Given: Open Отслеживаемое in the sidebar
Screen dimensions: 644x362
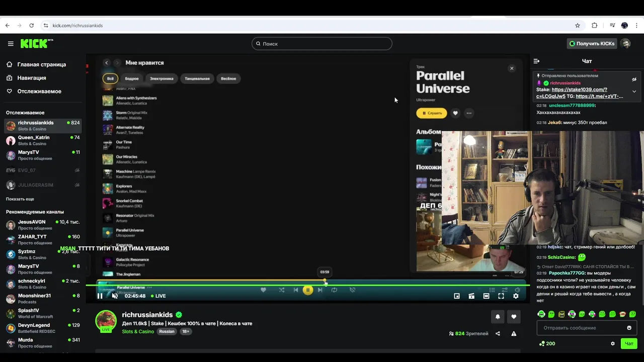Looking at the screenshot, I should [39, 92].
